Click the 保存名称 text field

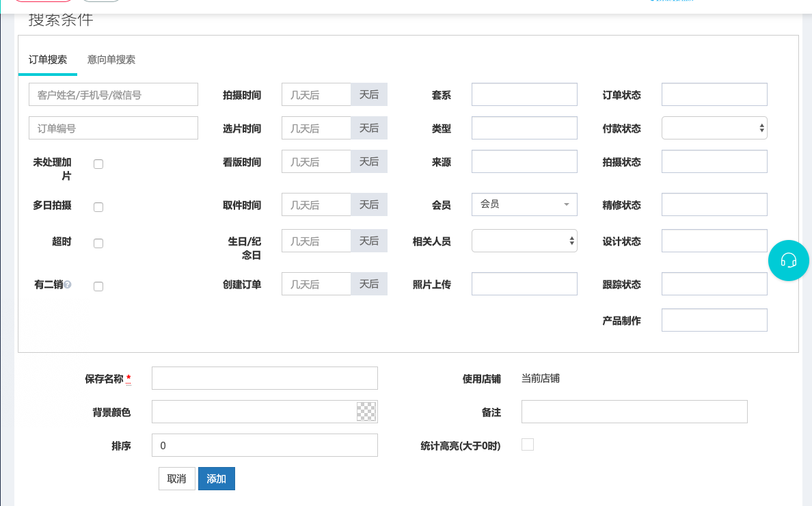265,378
